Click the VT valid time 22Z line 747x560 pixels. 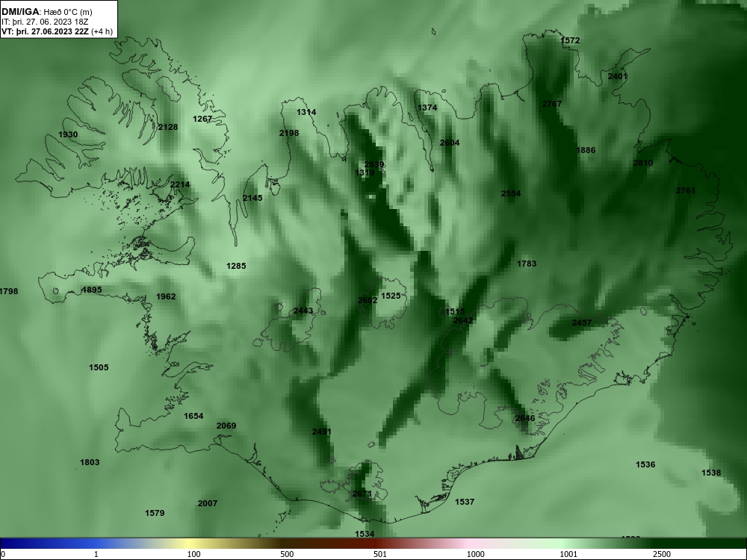[58, 31]
